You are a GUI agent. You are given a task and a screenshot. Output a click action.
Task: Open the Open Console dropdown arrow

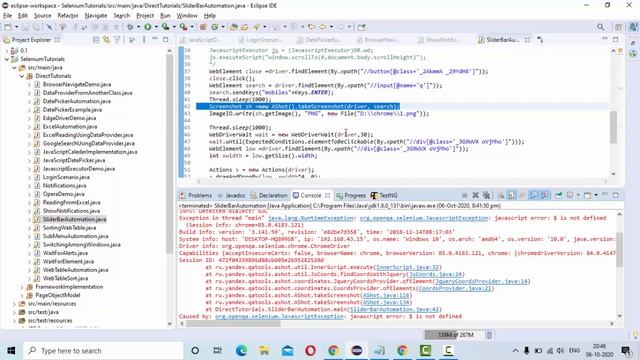pos(596,195)
